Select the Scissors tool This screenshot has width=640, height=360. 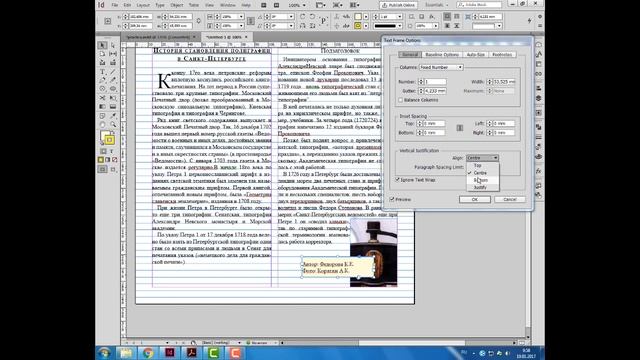(x=102, y=98)
